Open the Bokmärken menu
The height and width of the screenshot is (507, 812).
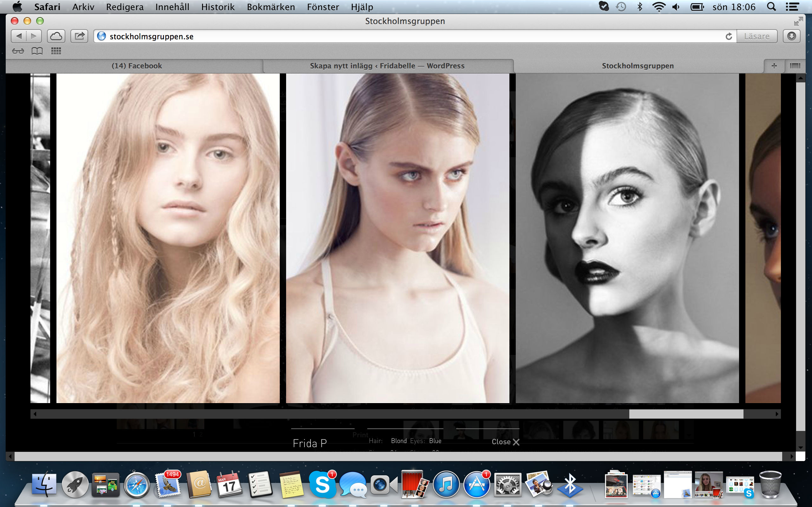coord(271,7)
